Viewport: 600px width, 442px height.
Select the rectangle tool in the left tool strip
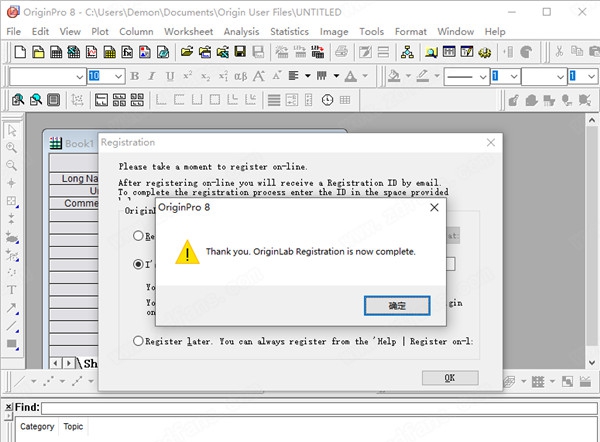[12, 344]
